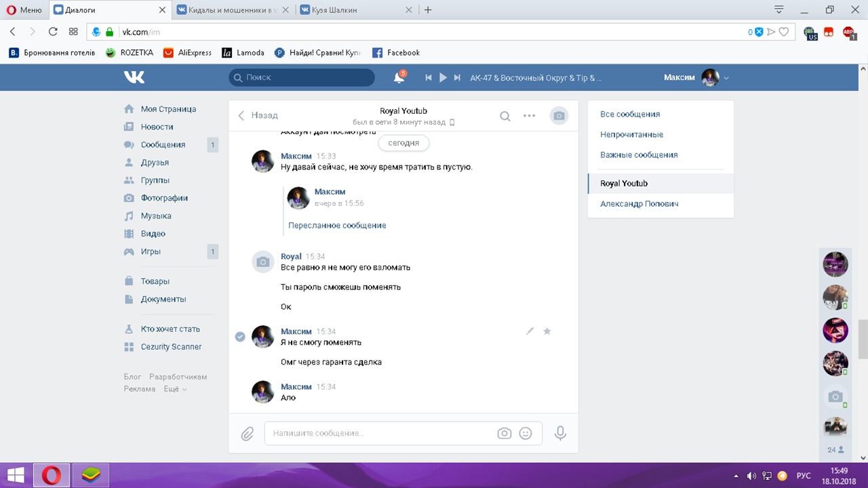Open the three dots conversation actions menu
868x488 pixels.
click(530, 116)
